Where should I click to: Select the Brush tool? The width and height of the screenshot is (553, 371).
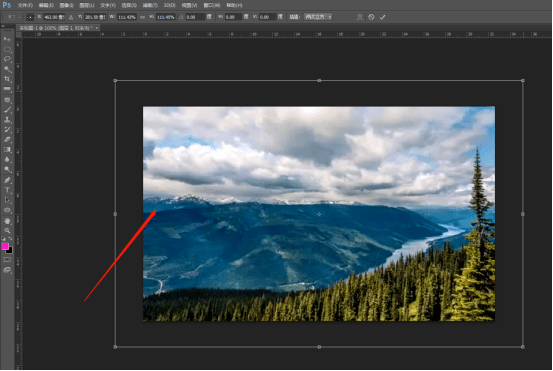pyautogui.click(x=7, y=110)
